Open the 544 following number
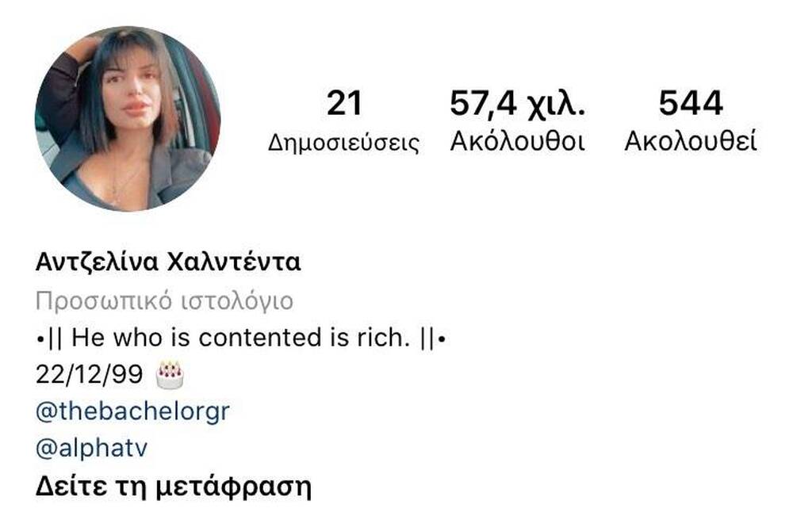812x516 pixels. pyautogui.click(x=691, y=103)
